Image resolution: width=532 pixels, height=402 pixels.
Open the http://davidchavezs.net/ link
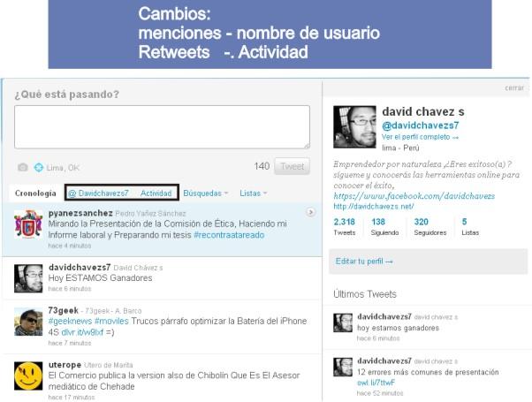[374, 206]
